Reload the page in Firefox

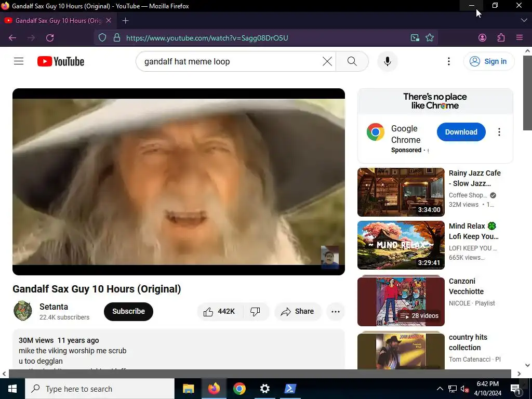click(x=50, y=37)
